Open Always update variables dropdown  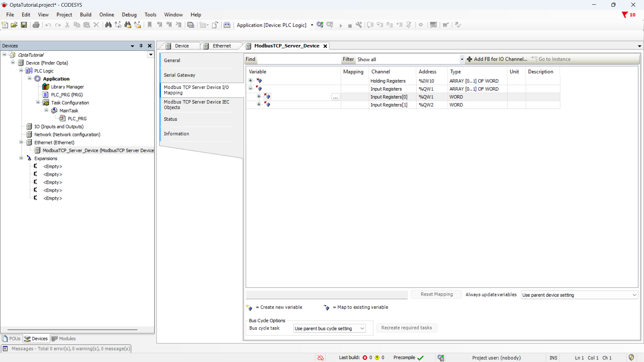pyautogui.click(x=579, y=295)
